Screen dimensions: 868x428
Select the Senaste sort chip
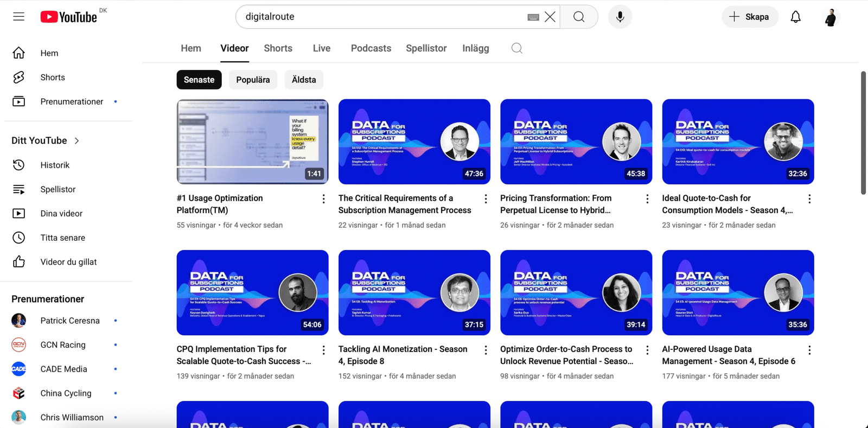coord(199,80)
